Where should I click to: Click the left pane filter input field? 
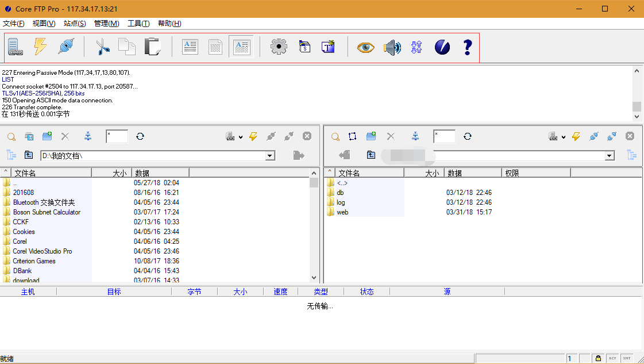click(117, 136)
